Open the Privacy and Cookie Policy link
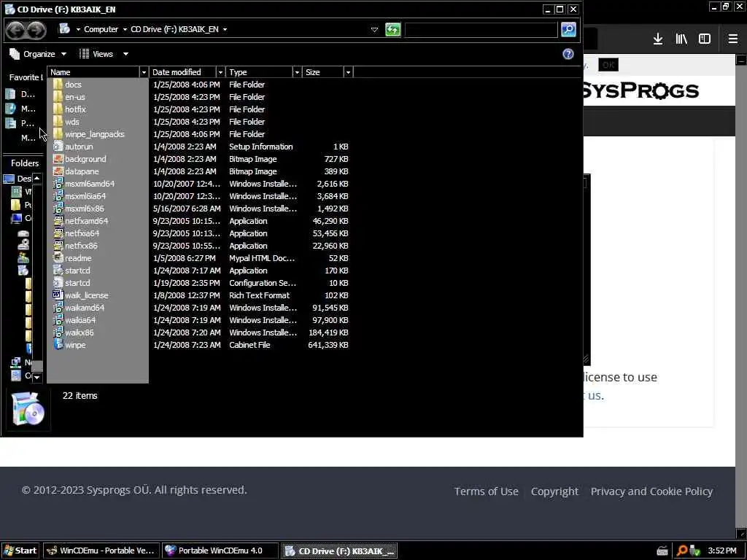Screen dimensions: 747x560 click(x=651, y=491)
